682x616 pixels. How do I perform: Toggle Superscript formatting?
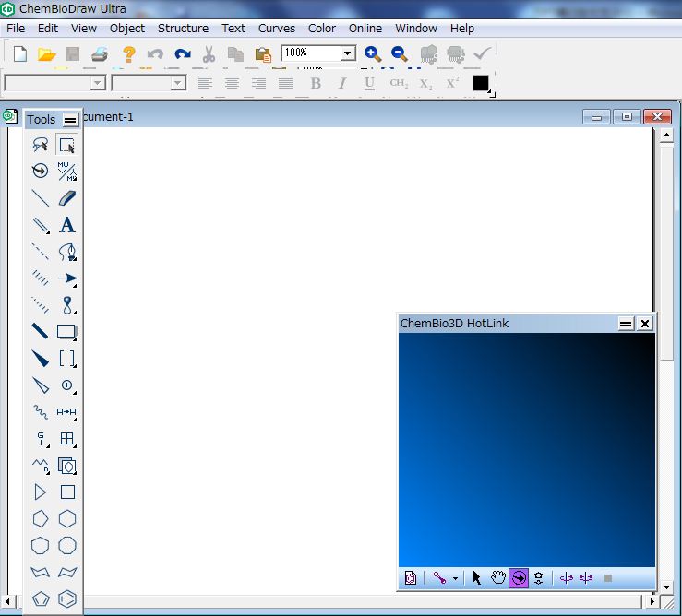[x=452, y=83]
